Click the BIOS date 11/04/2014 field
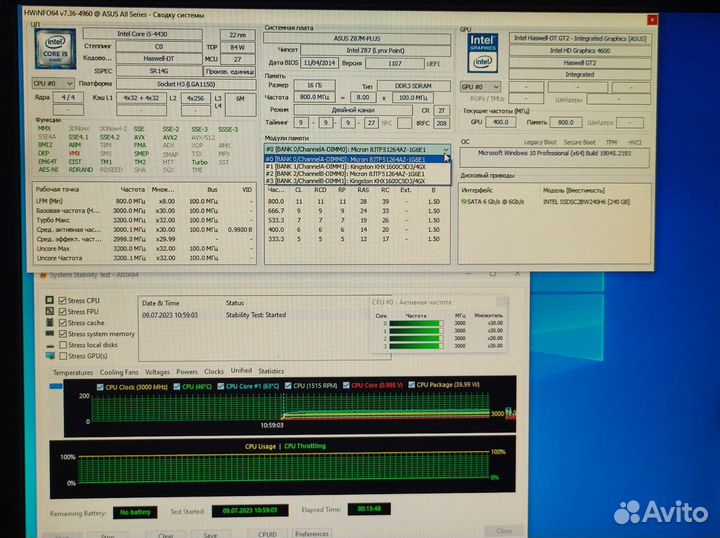 point(320,63)
